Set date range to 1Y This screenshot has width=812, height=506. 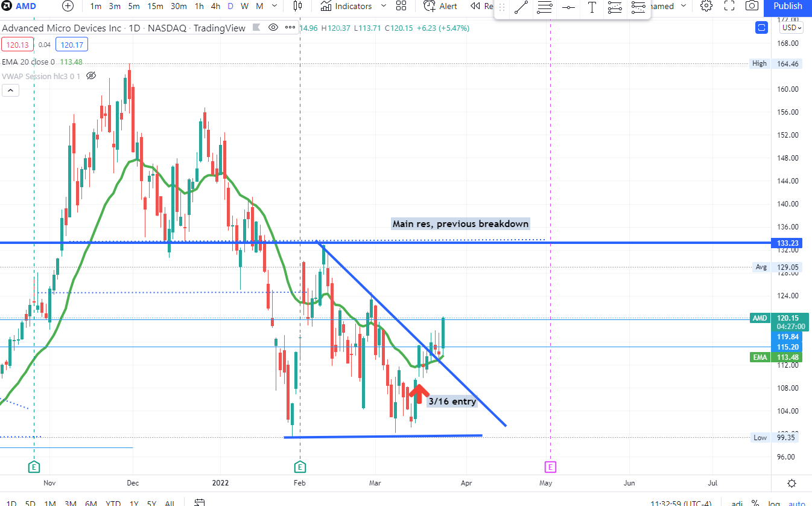click(134, 503)
